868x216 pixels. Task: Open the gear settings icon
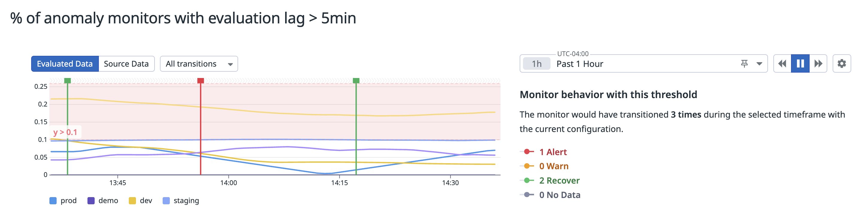[841, 64]
